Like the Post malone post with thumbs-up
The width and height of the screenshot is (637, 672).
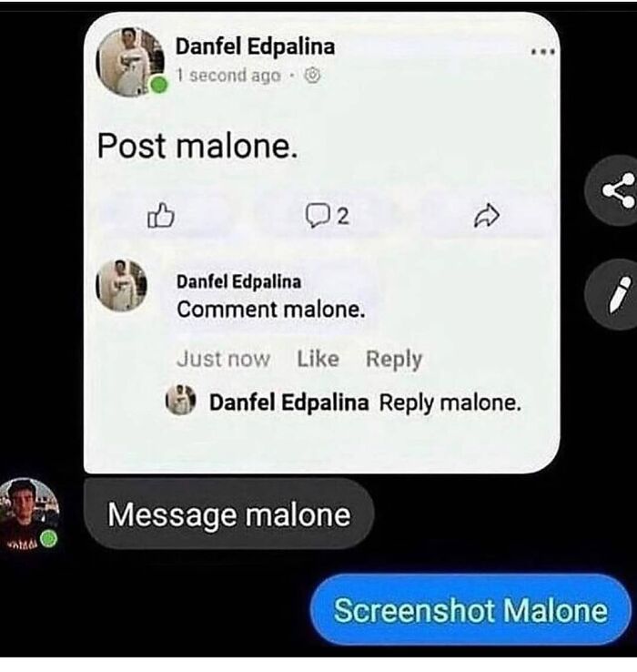161,215
